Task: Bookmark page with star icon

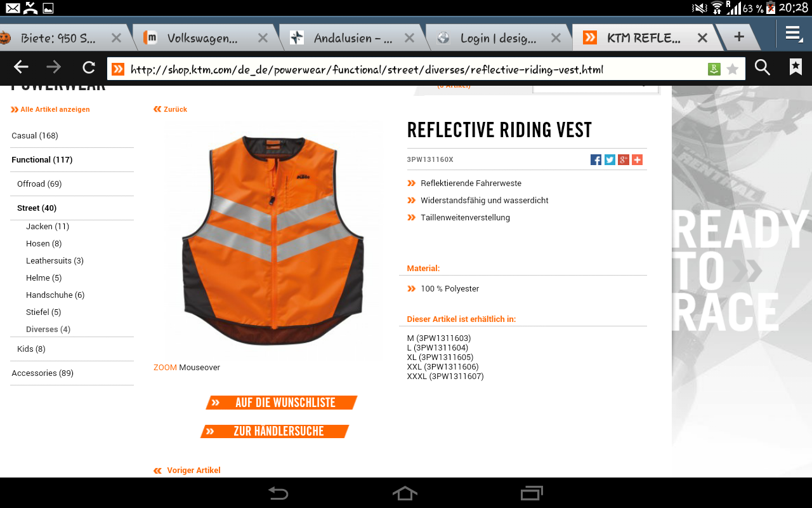Action: [733, 69]
